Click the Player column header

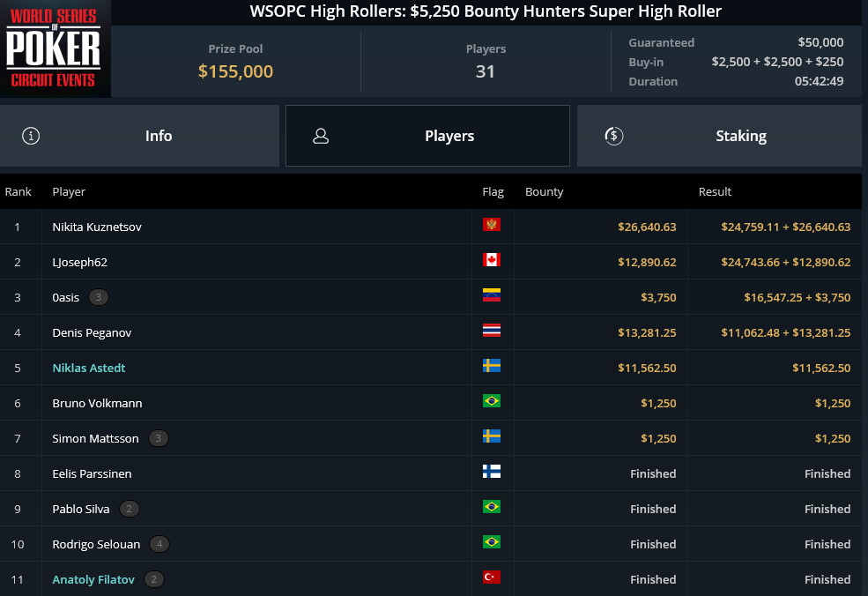pyautogui.click(x=69, y=191)
